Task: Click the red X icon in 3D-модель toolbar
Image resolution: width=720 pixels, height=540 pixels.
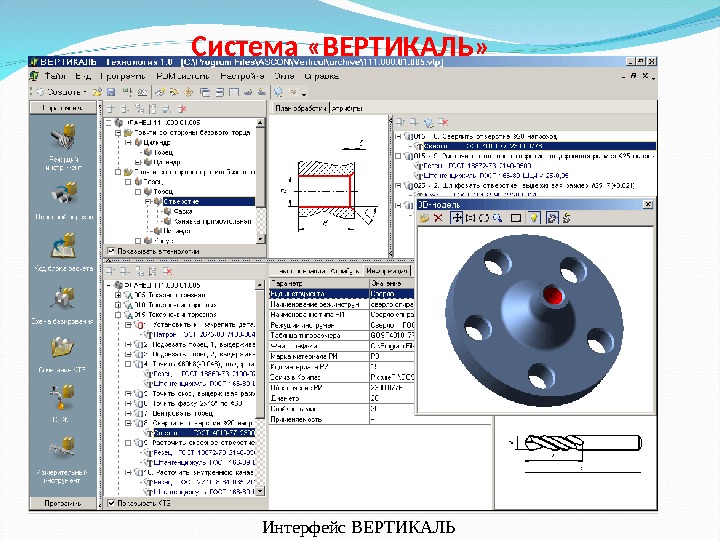Action: point(439,218)
